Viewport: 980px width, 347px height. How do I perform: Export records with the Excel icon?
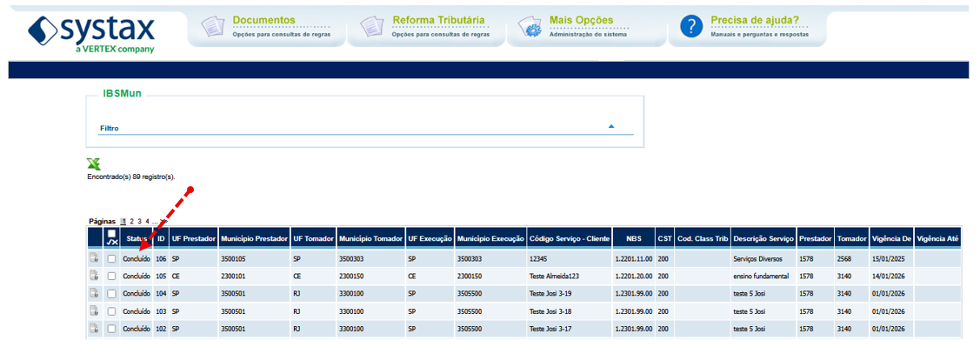pos(94,164)
